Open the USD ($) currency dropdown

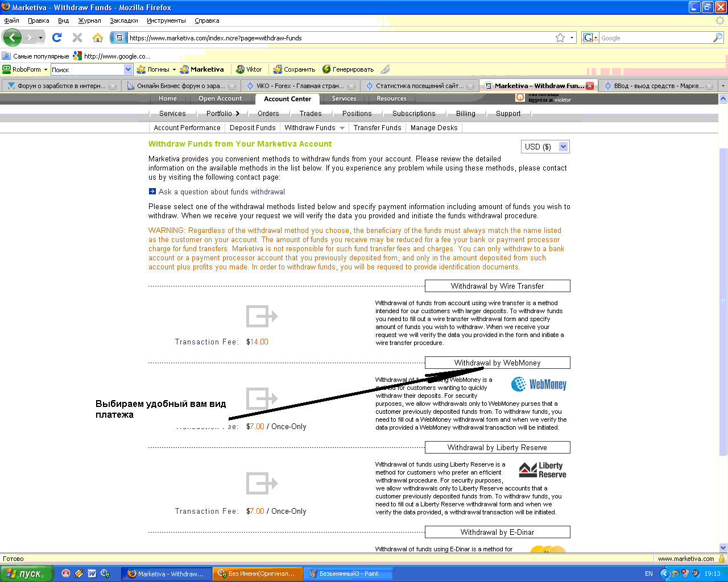[545, 147]
